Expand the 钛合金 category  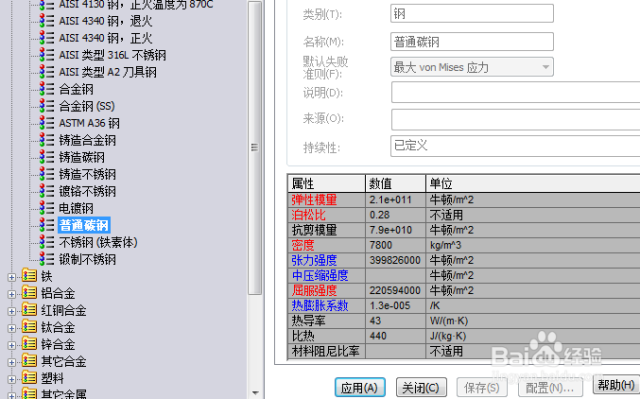point(12,328)
